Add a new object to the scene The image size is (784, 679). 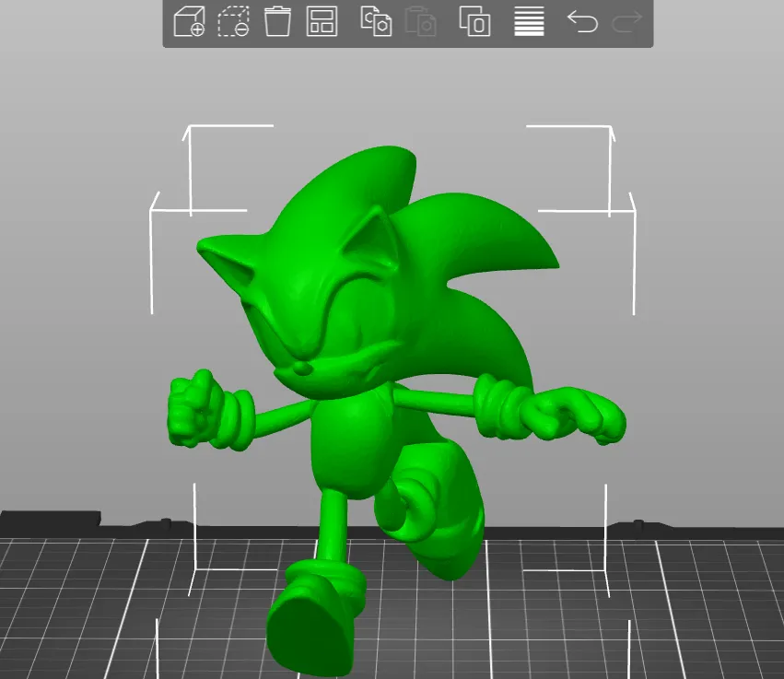click(x=188, y=23)
